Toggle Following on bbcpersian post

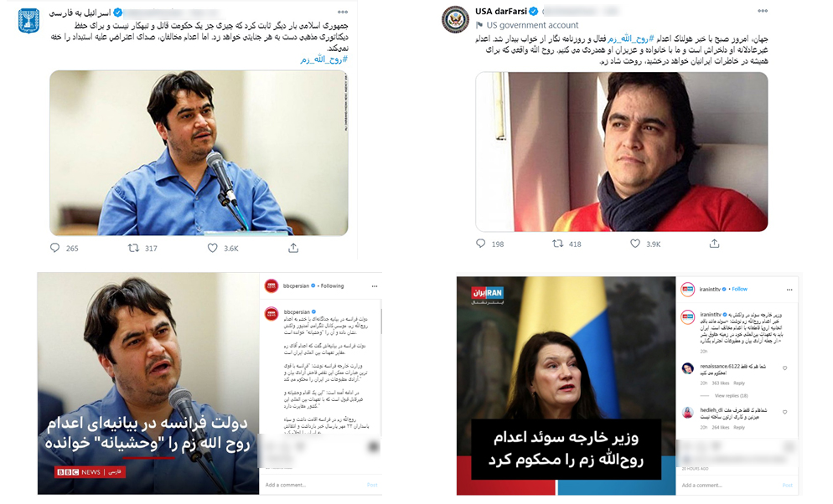coord(332,286)
